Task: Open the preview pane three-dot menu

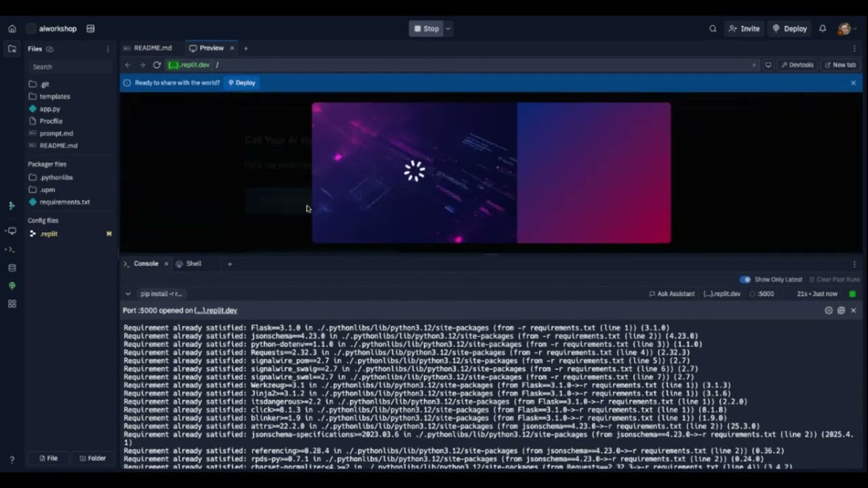Action: pos(854,48)
